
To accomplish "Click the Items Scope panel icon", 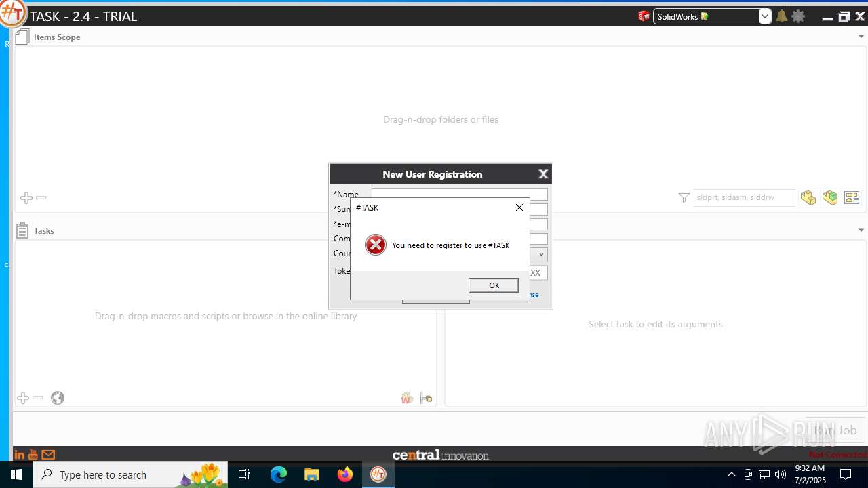I will pyautogui.click(x=22, y=37).
